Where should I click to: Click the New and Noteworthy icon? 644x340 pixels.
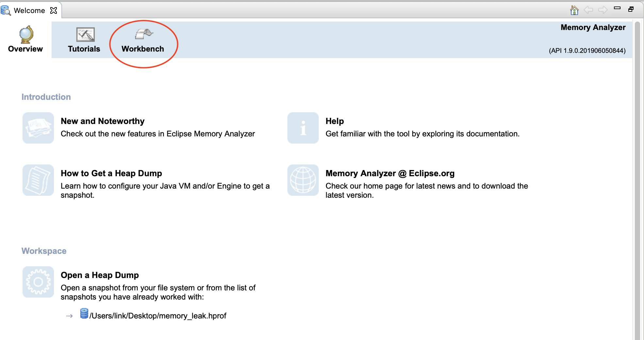point(38,128)
